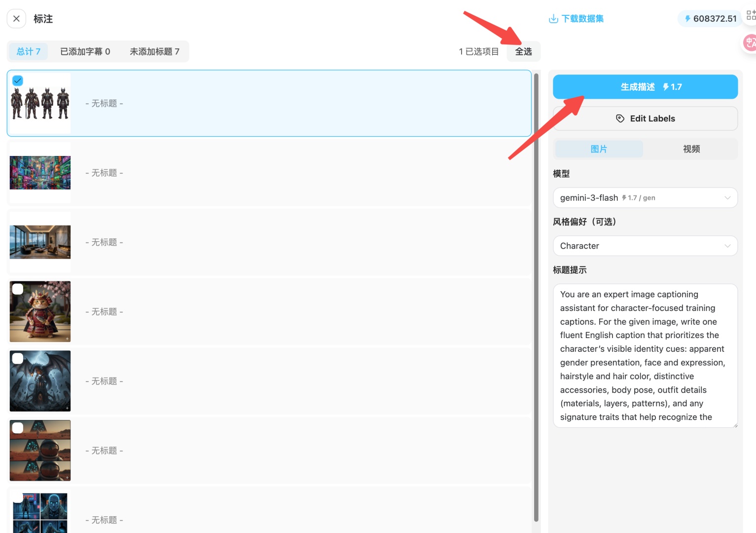Screen dimensions: 756x533
Task: Open the grid apps icon at top right
Action: point(751,15)
